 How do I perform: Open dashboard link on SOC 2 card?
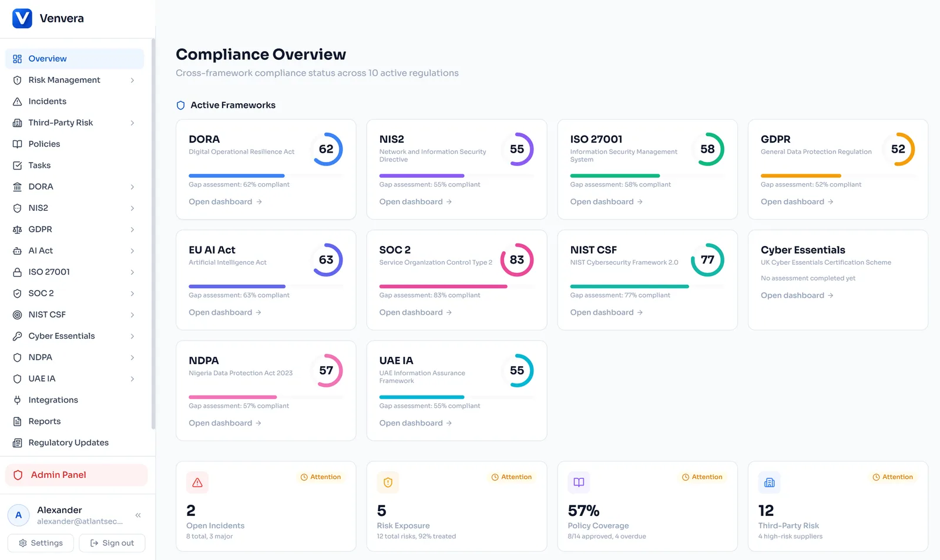coord(416,312)
